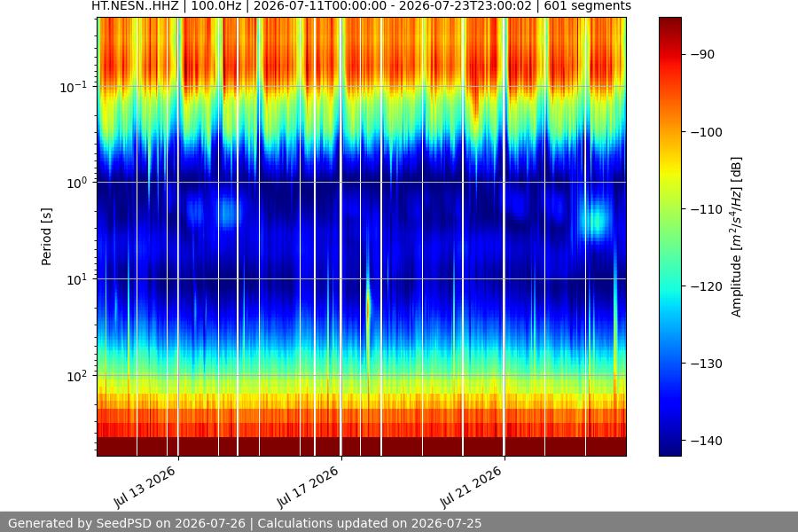This screenshot has width=798, height=532.
Task: Click the 'Jul 21 2026' date label
Action: click(x=472, y=487)
